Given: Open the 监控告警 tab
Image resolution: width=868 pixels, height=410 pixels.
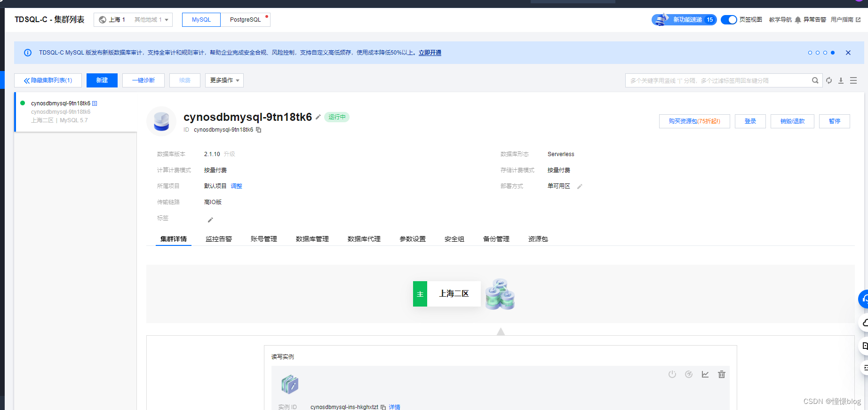Looking at the screenshot, I should tap(219, 239).
